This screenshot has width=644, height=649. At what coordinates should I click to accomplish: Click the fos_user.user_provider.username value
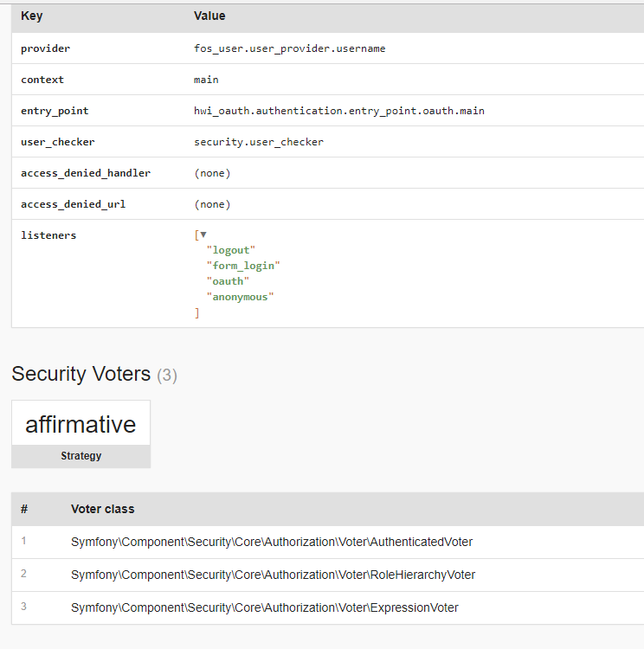[x=289, y=48]
